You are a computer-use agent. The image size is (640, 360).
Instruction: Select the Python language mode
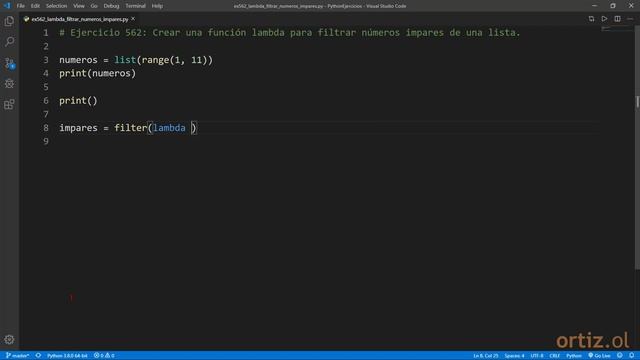pos(573,356)
